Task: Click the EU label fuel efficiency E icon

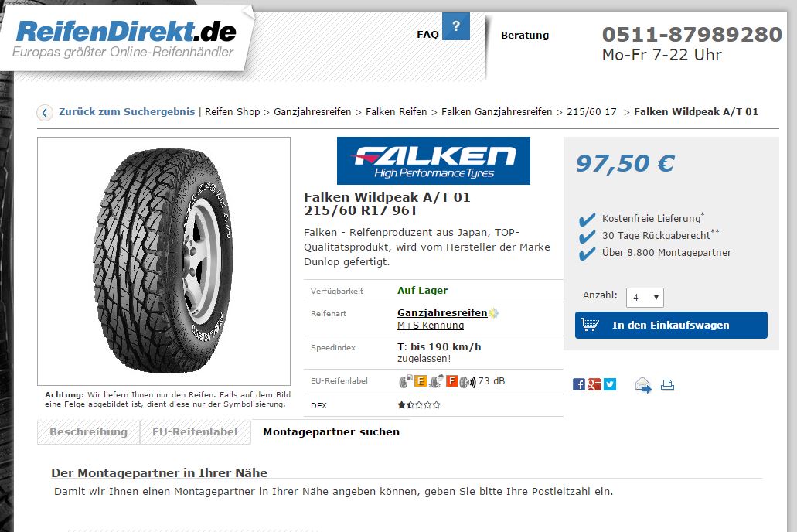Action: coord(420,381)
